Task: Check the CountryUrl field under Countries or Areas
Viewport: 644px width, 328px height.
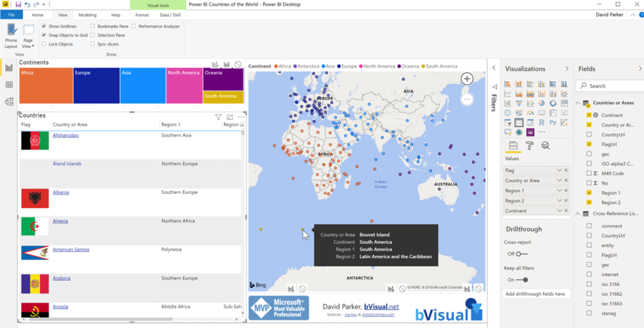Action: pyautogui.click(x=589, y=134)
